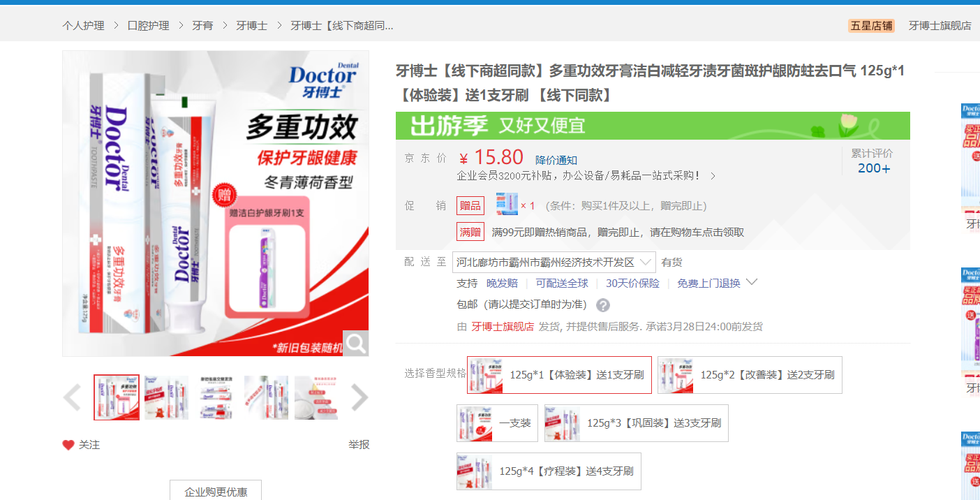Show previous thumbnails with left arrow
The width and height of the screenshot is (980, 500).
click(73, 398)
